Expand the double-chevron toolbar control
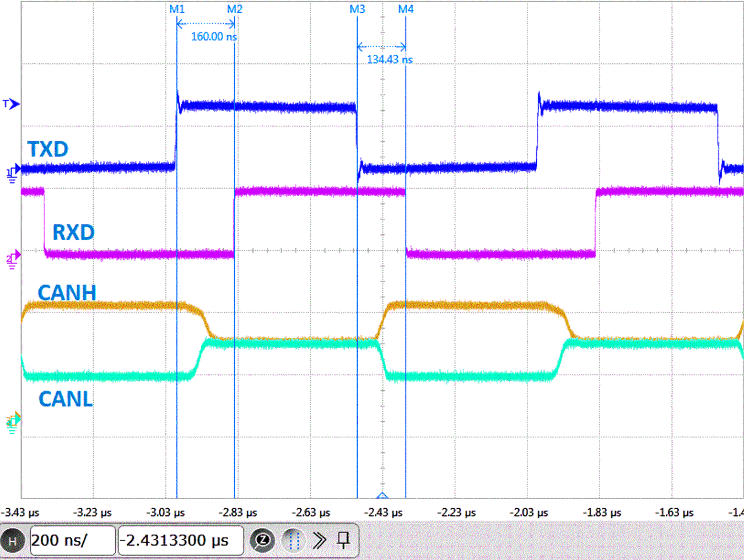 [x=319, y=541]
